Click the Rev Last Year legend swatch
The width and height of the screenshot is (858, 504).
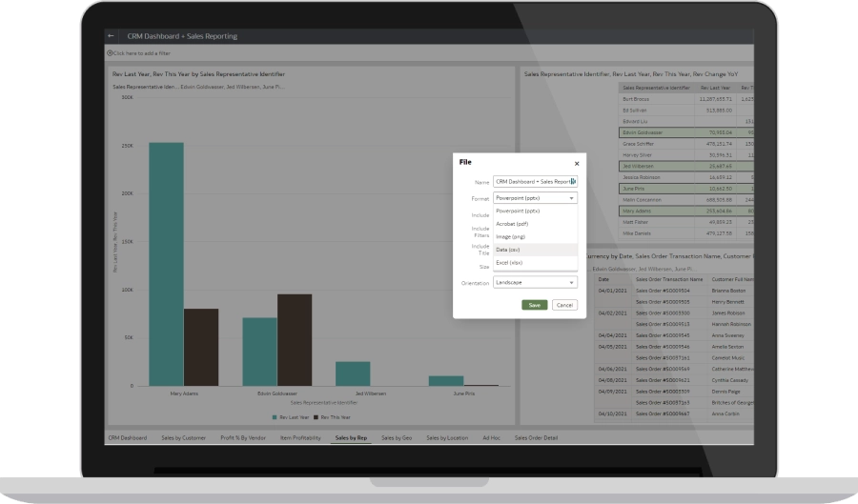pyautogui.click(x=276, y=417)
